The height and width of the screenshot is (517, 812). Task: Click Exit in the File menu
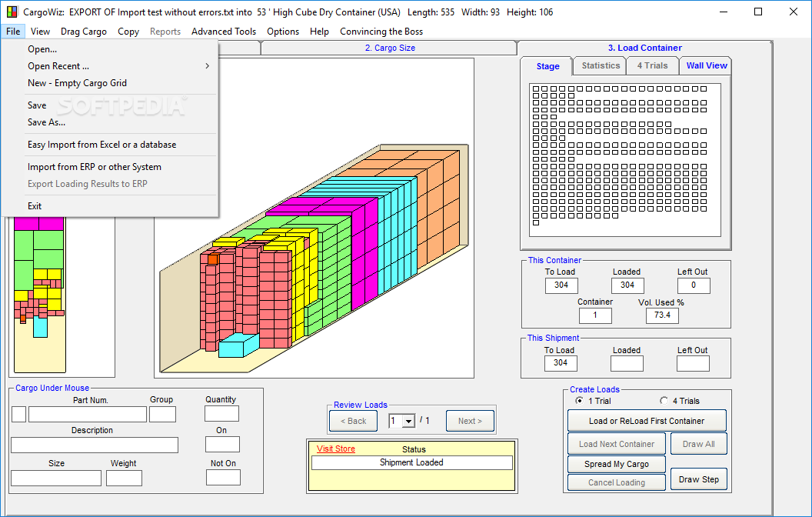coord(35,205)
